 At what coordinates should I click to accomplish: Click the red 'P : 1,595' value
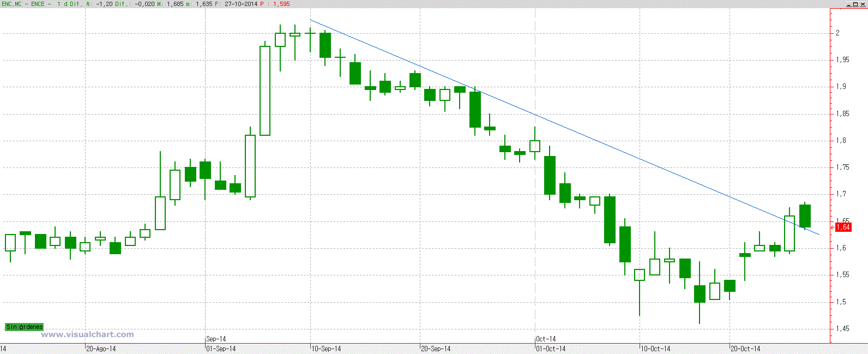coord(275,4)
